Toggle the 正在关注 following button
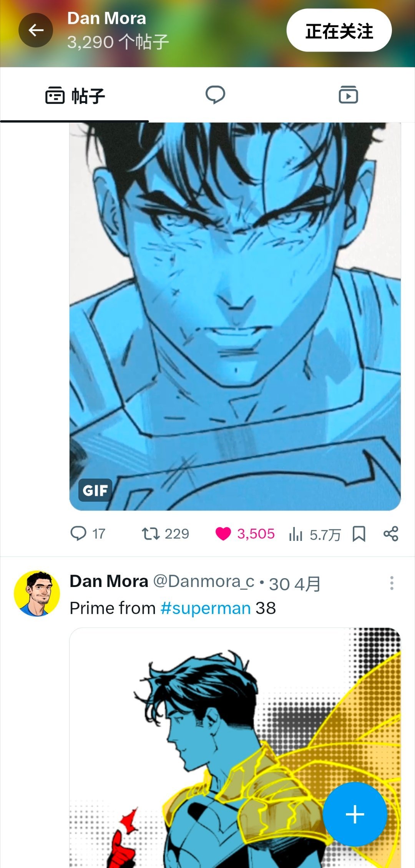Screen dimensions: 415x868 339,30
